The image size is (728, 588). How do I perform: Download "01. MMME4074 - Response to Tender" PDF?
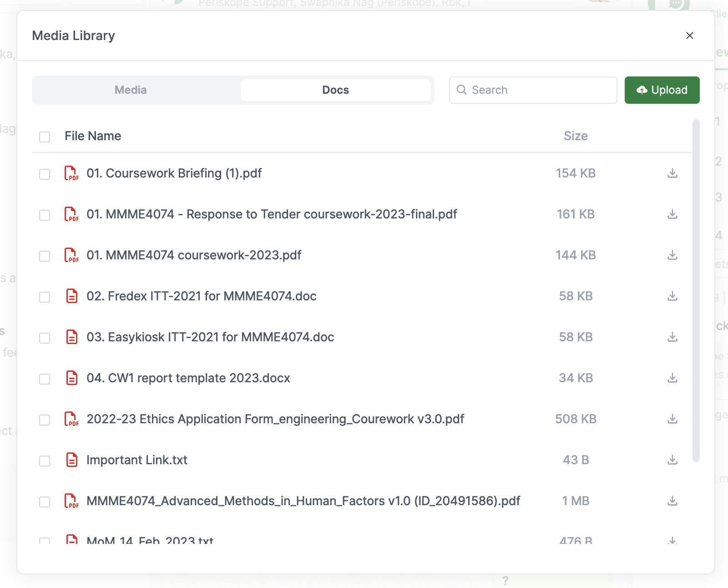[x=672, y=214]
